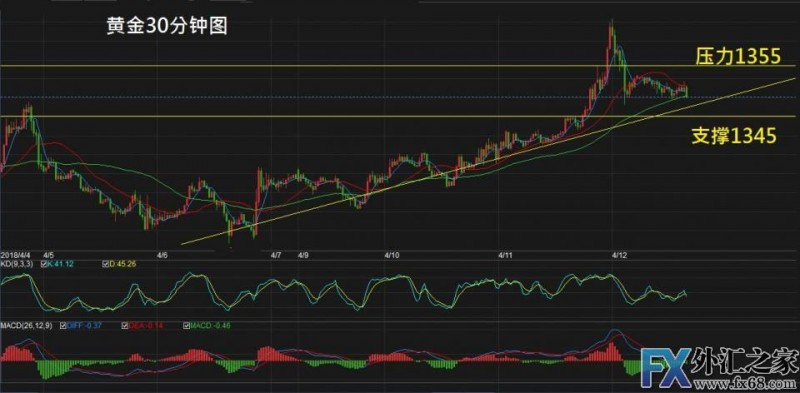The width and height of the screenshot is (800, 393).
Task: Click the KD(9,3,3) indicator label
Action: (x=18, y=264)
